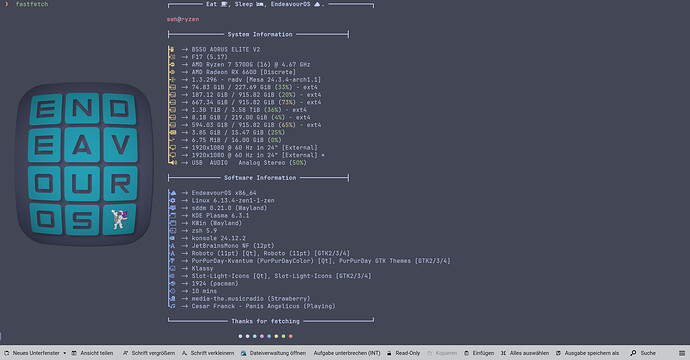Click the fastfetch command at prompt
Screen dimensions: 690x360
click(x=32, y=4)
